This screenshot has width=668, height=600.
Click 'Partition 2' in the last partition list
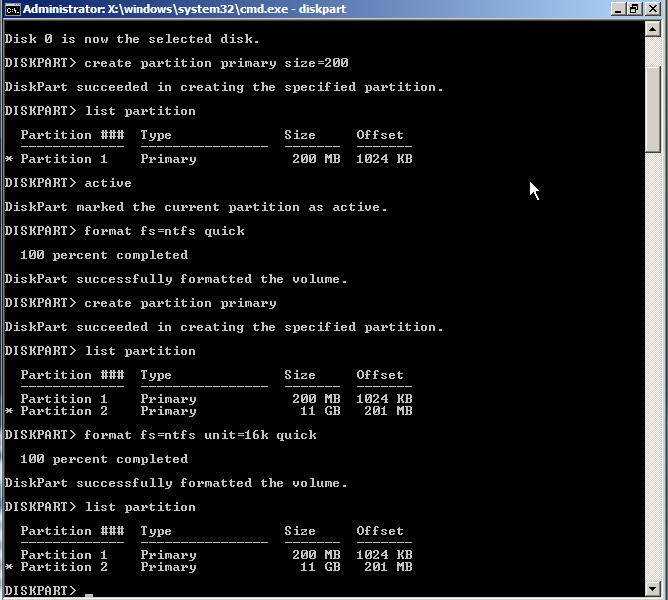tap(64, 567)
